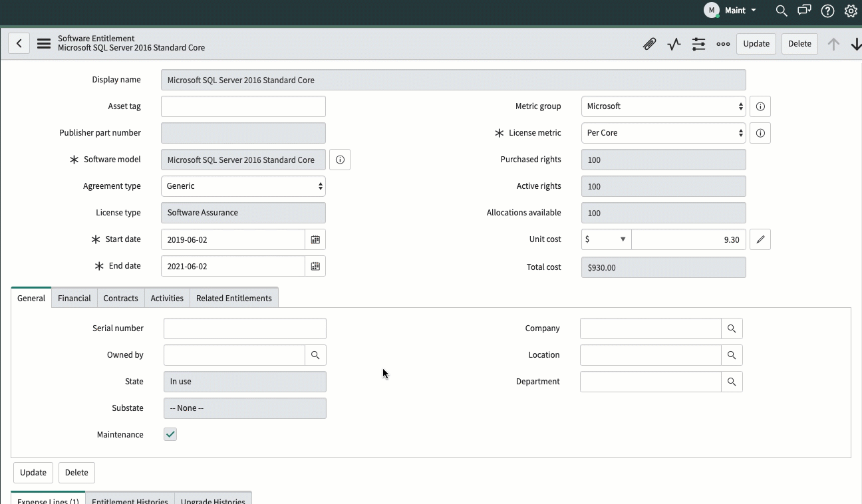Viewport: 862px width, 504px height.
Task: Click the Start date input field
Action: pos(233,239)
